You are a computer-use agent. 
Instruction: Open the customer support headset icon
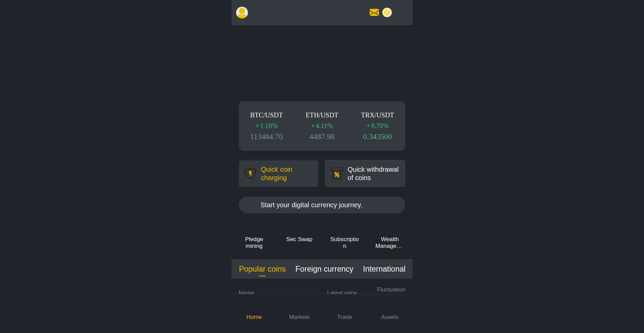(x=387, y=12)
